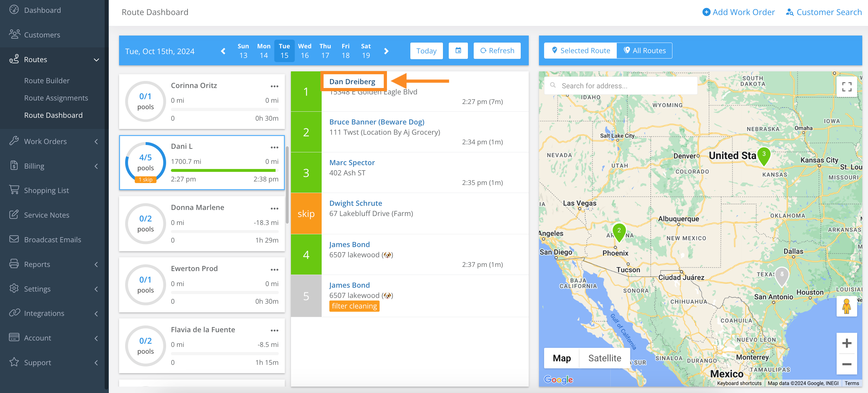Image resolution: width=868 pixels, height=393 pixels.
Task: Select the Donna Marlene route card
Action: pos(202,223)
